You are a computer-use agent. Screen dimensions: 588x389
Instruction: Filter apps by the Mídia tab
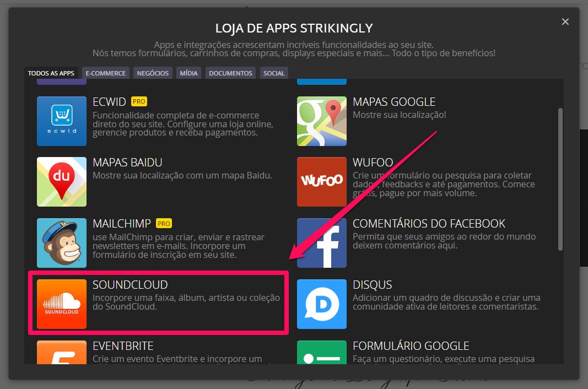coord(188,73)
